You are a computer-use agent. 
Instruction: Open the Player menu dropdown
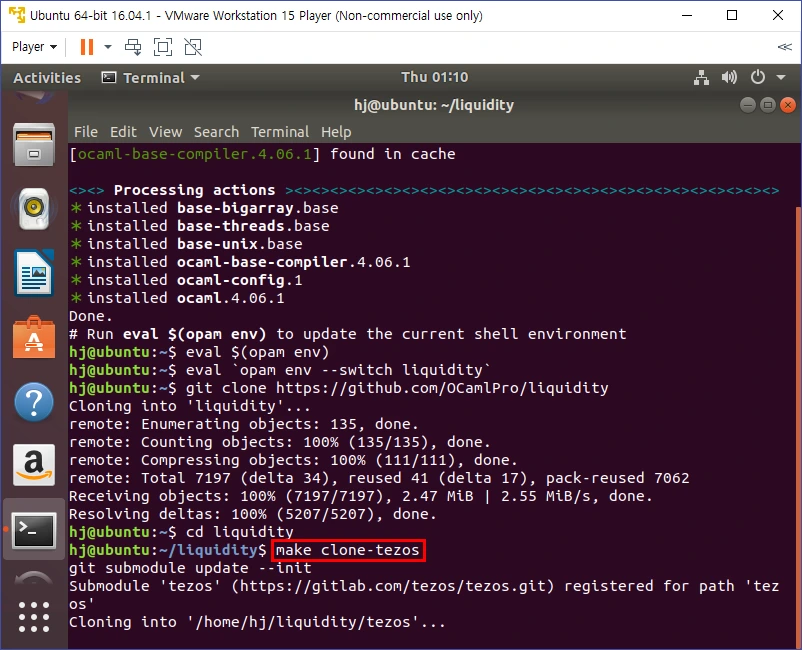coord(34,47)
